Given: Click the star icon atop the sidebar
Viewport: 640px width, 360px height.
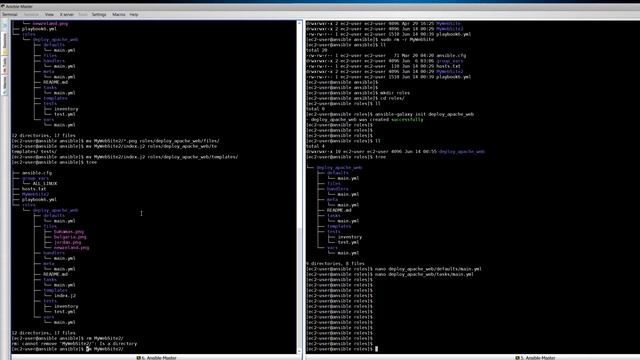Looking at the screenshot, I should point(4,25).
